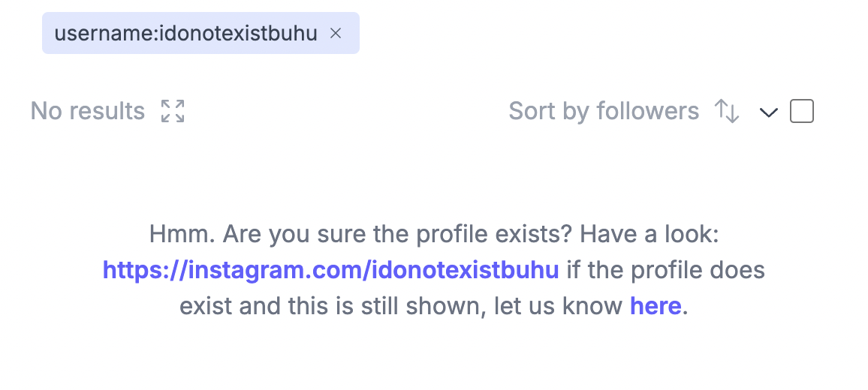Screen dimensions: 868x390
Task: Open the chevron dropdown beside the checkbox
Action: coord(768,112)
